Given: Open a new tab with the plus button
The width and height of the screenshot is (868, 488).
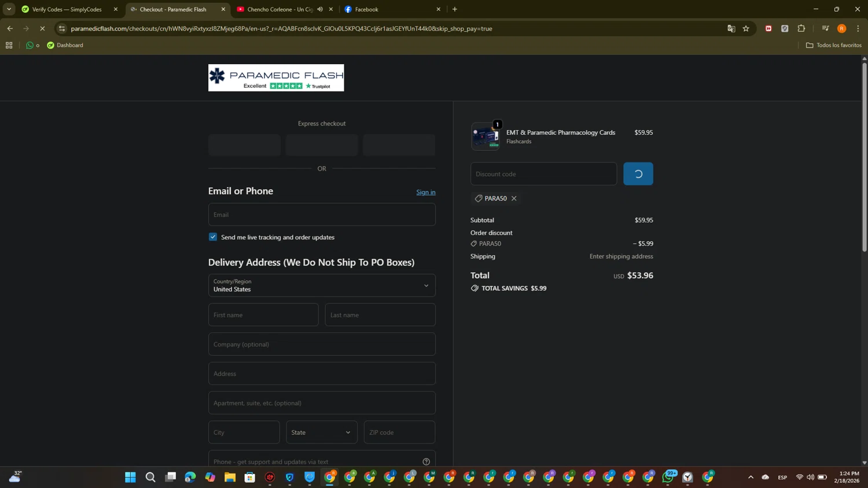Looking at the screenshot, I should (x=455, y=9).
